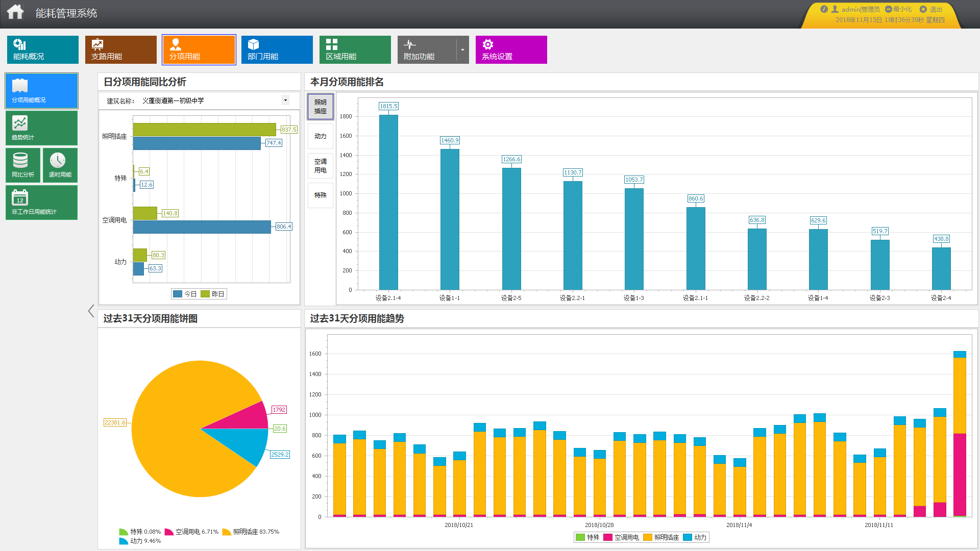
Task: Open the 能耗概况 energy overview module
Action: click(x=43, y=49)
